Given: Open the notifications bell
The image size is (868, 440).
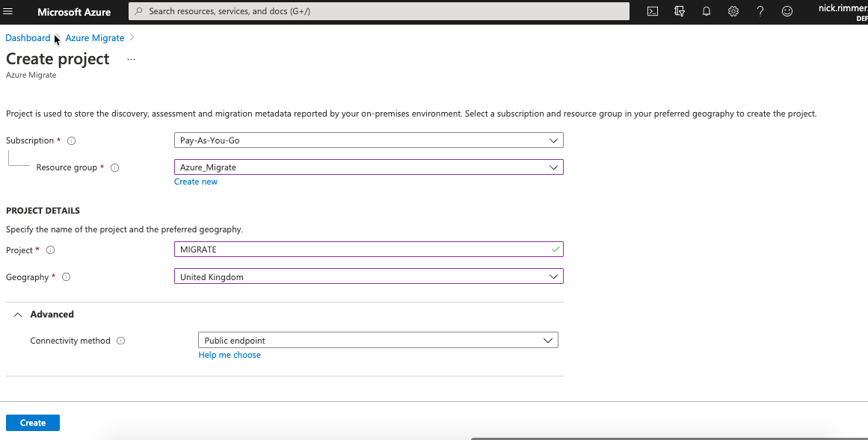Looking at the screenshot, I should 707,11.
